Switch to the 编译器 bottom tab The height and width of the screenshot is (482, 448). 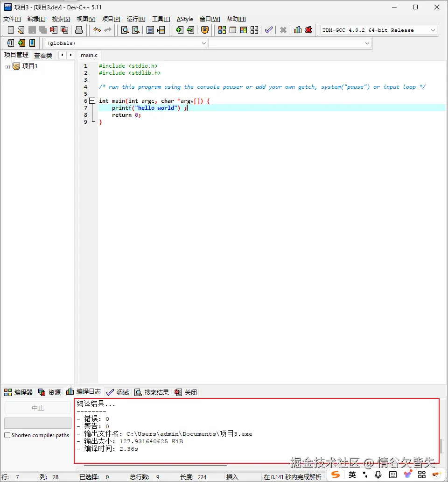pyautogui.click(x=18, y=392)
